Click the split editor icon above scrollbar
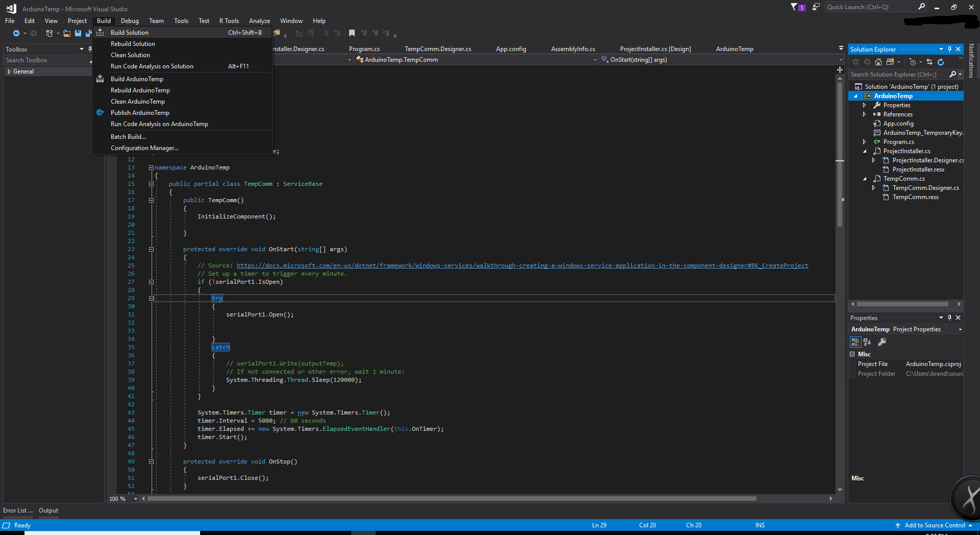The image size is (980, 535). click(x=840, y=69)
